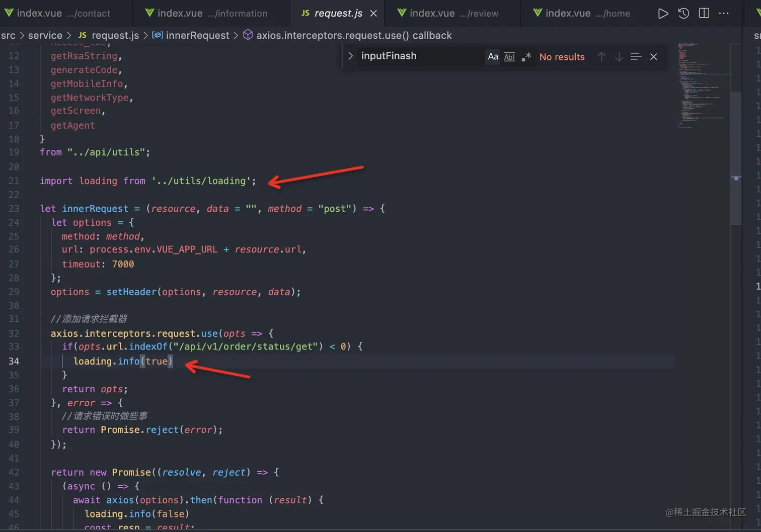This screenshot has height=532, width=761.
Task: Click 'let options' declaration
Action: click(81, 222)
